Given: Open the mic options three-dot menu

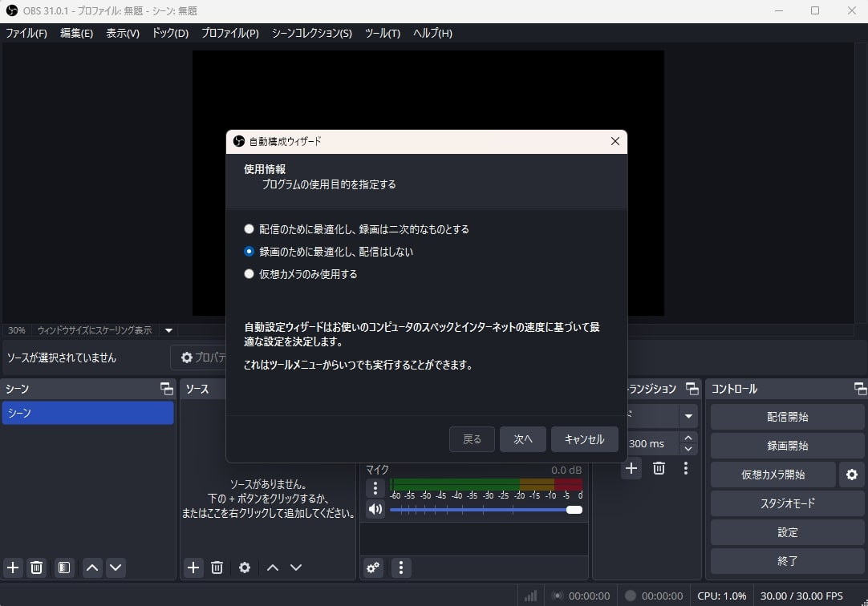Looking at the screenshot, I should pos(375,488).
